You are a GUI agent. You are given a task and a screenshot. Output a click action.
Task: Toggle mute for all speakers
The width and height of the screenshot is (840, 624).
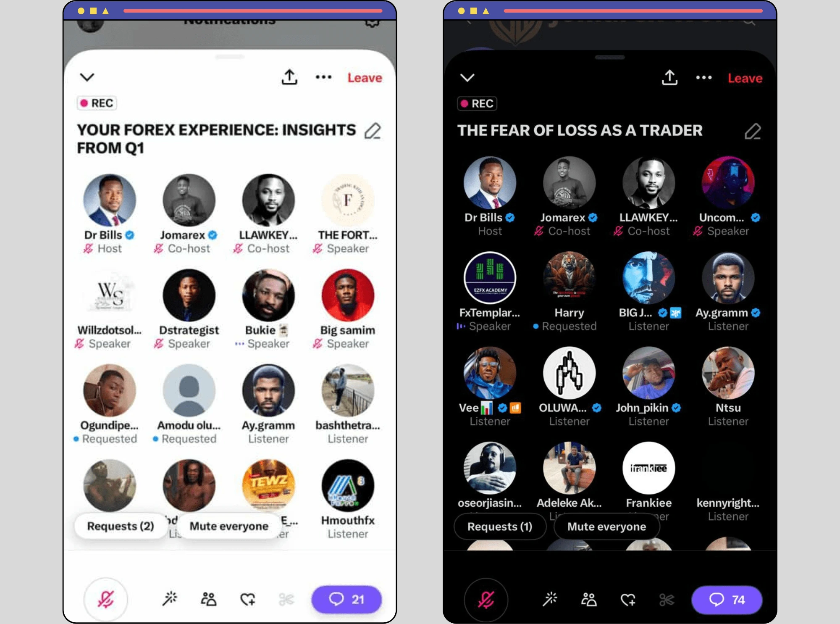(228, 526)
